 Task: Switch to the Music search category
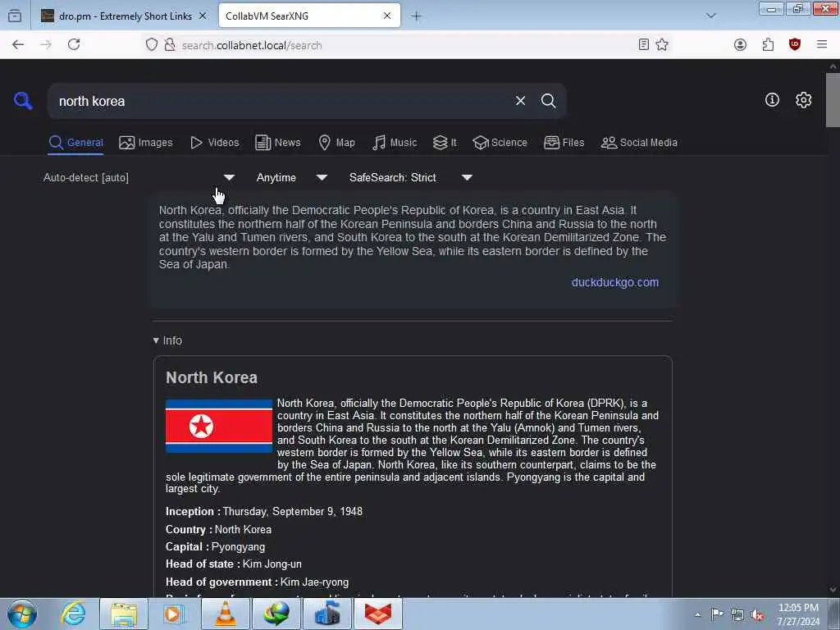point(395,143)
